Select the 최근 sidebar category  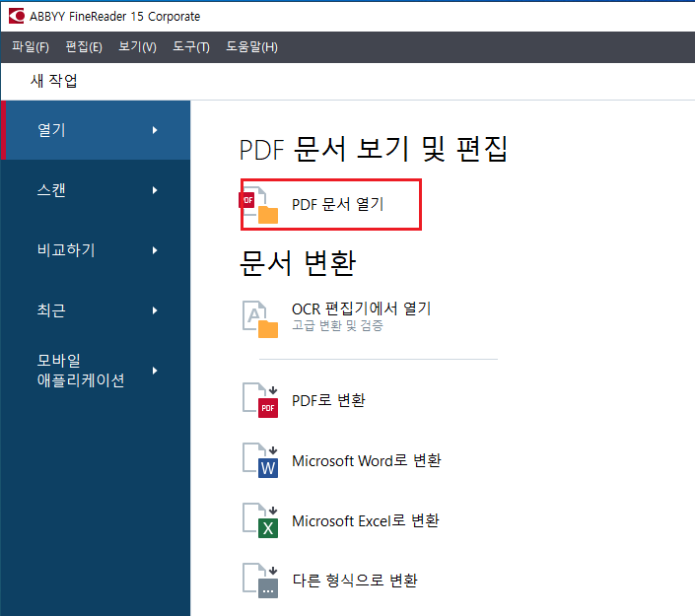(96, 310)
